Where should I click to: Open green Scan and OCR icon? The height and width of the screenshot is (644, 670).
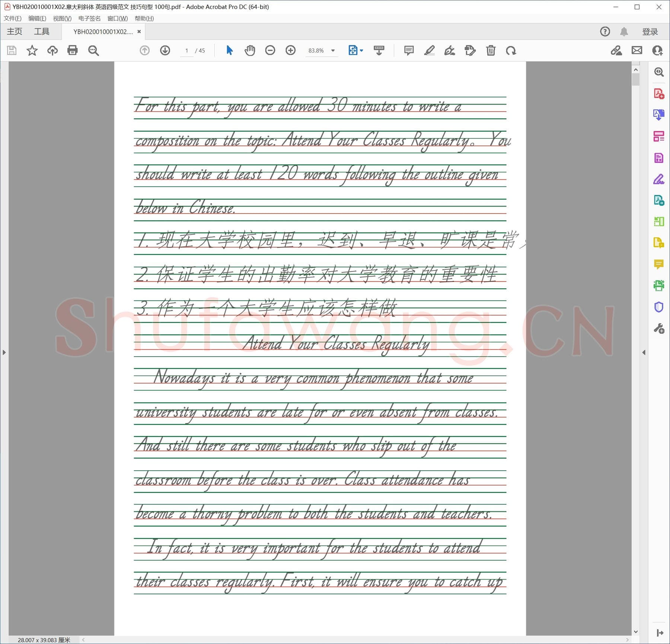(x=659, y=286)
